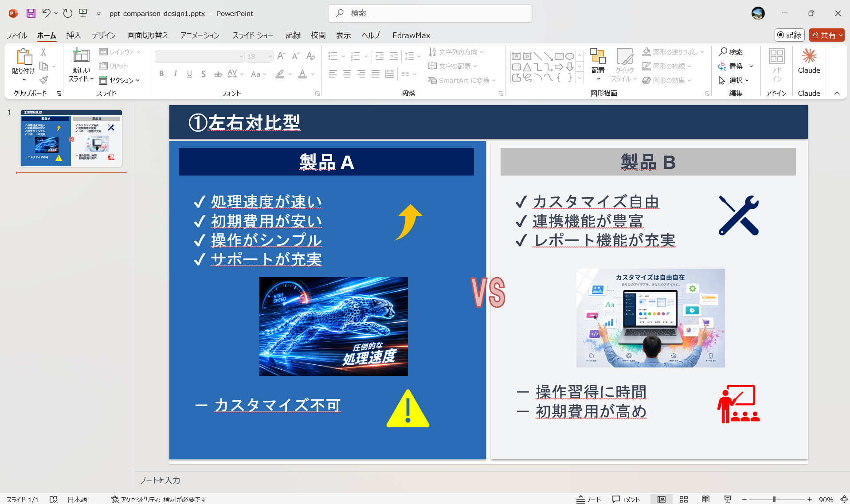Viewport: 850px width, 504px height.
Task: Click the 貼り付け paste icon
Action: pyautogui.click(x=24, y=57)
